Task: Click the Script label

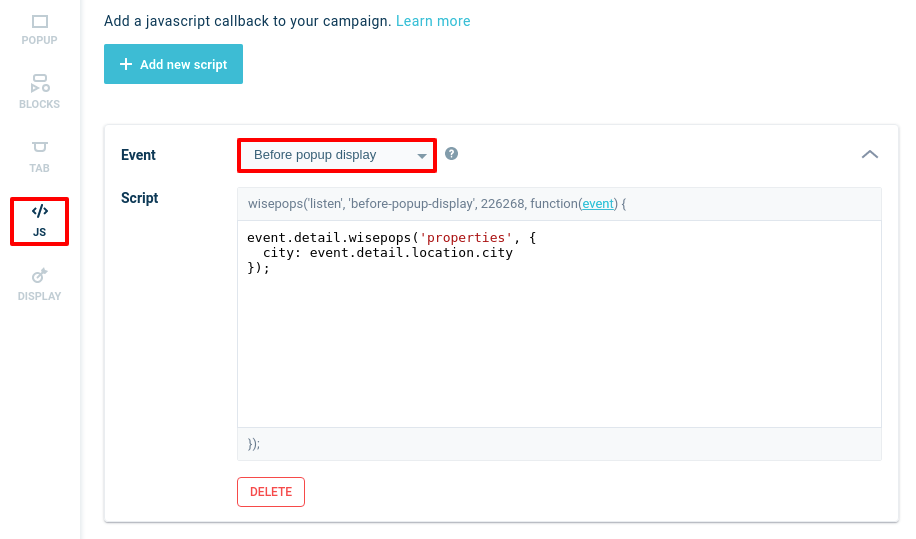Action: (140, 198)
